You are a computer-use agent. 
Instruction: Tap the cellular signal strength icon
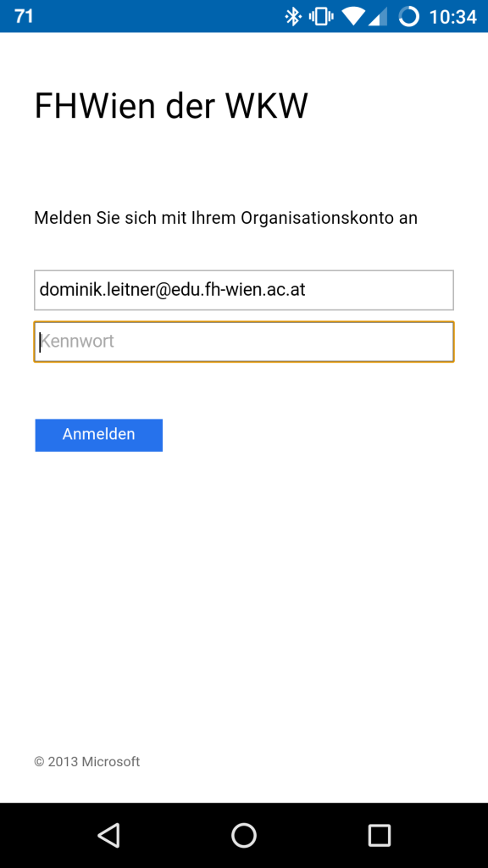[x=376, y=14]
